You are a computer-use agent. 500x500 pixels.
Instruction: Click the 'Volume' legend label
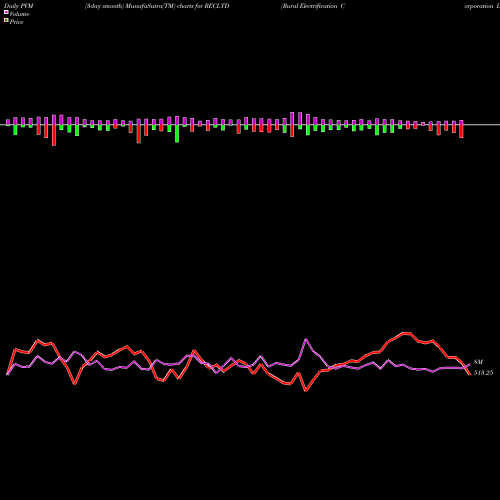(19, 14)
